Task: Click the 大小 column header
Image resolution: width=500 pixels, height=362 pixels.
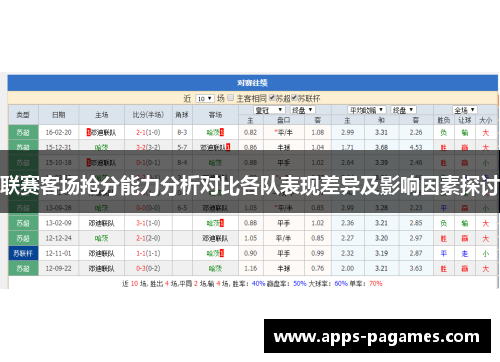Action: (486, 120)
